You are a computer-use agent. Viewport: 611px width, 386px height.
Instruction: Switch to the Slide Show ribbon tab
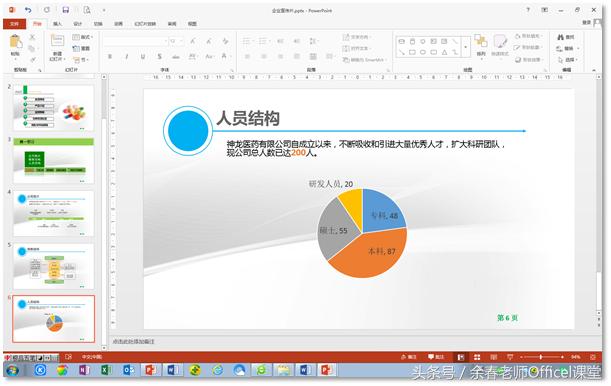coord(145,24)
